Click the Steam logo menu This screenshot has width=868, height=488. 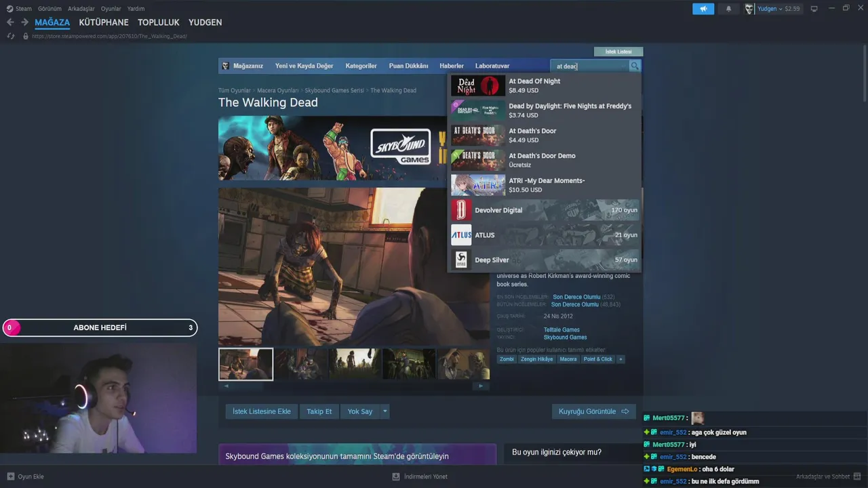(19, 9)
